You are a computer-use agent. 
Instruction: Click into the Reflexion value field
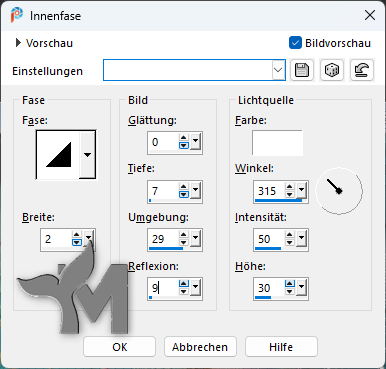pyautogui.click(x=163, y=288)
